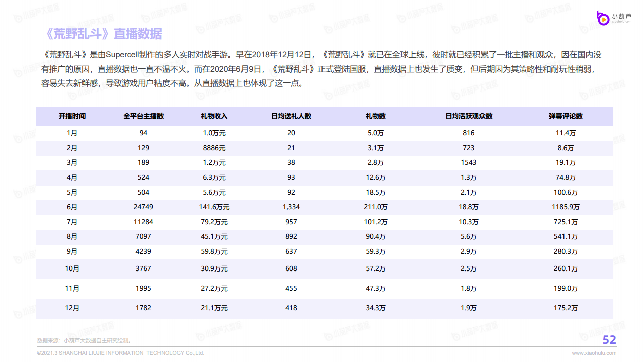
Task: Select the 礼物数 column header
Action: click(375, 116)
